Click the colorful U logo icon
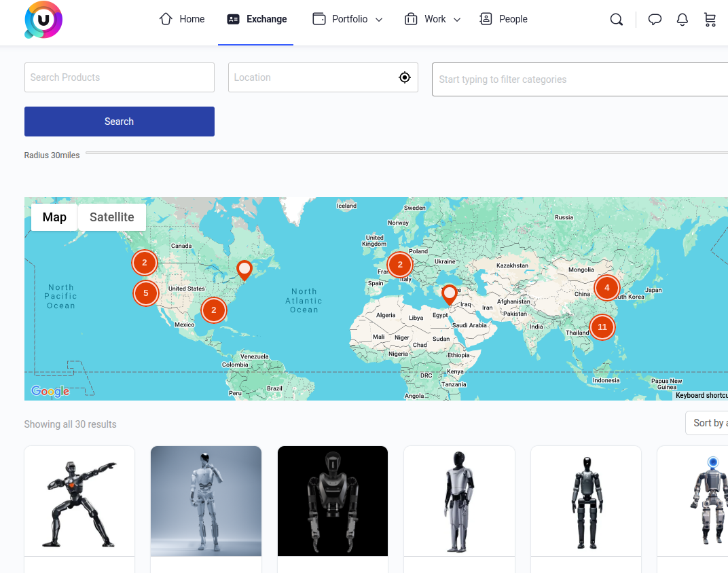 click(43, 20)
